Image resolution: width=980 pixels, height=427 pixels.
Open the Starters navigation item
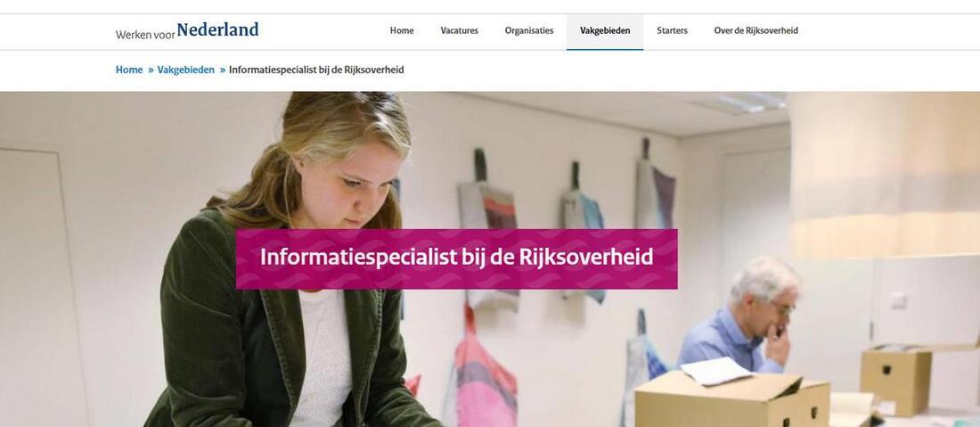coord(672,30)
